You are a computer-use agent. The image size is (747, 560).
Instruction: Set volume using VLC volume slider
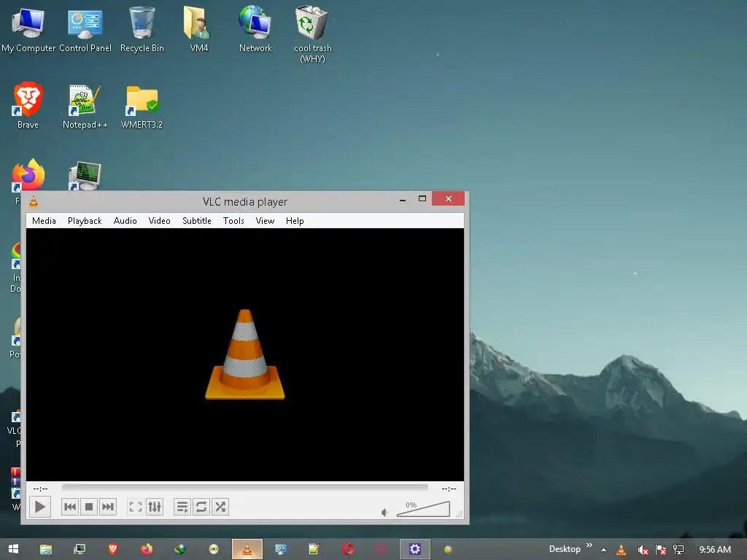[x=423, y=508]
